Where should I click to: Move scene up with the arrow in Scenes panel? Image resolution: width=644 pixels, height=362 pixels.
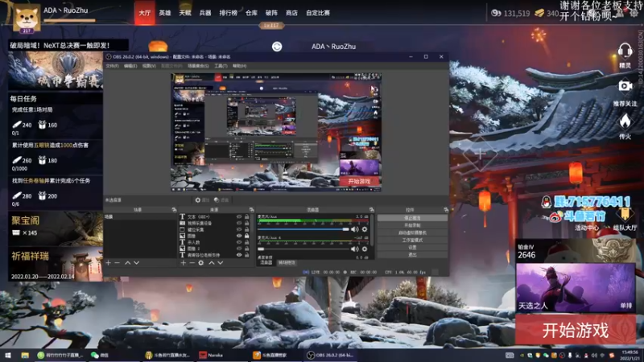pos(128,263)
